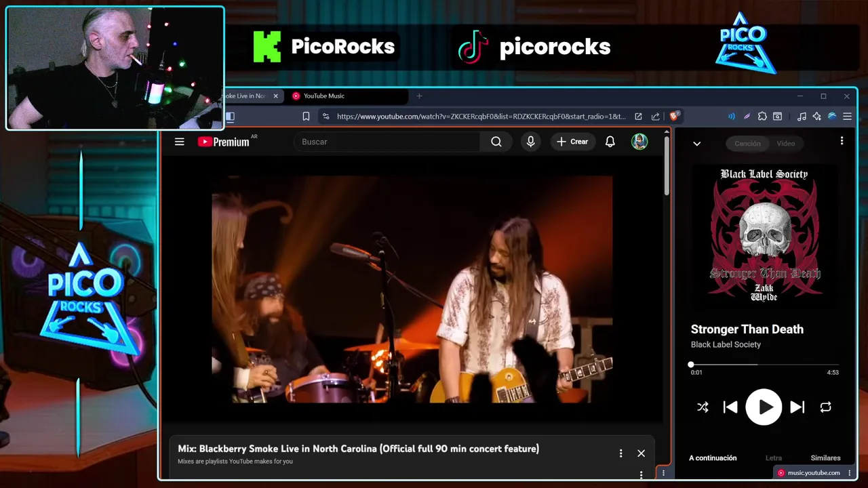This screenshot has width=868, height=488.
Task: Start voice search with the microphone
Action: 531,142
